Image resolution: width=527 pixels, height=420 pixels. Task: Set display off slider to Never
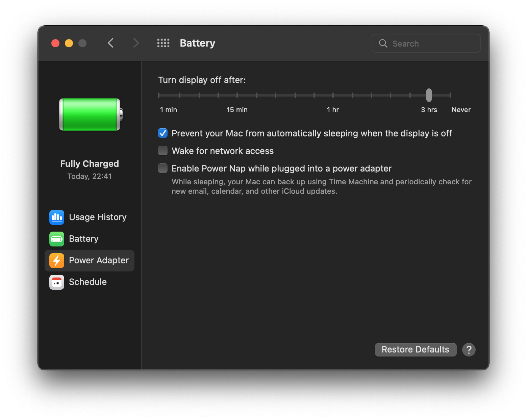(x=450, y=95)
